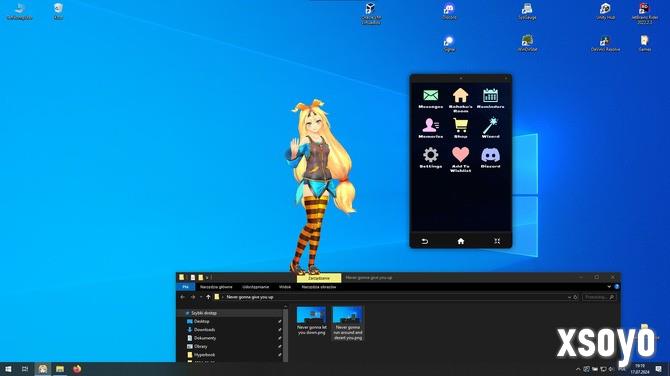Open Discord from phone menu
The width and height of the screenshot is (670, 376).
(490, 158)
